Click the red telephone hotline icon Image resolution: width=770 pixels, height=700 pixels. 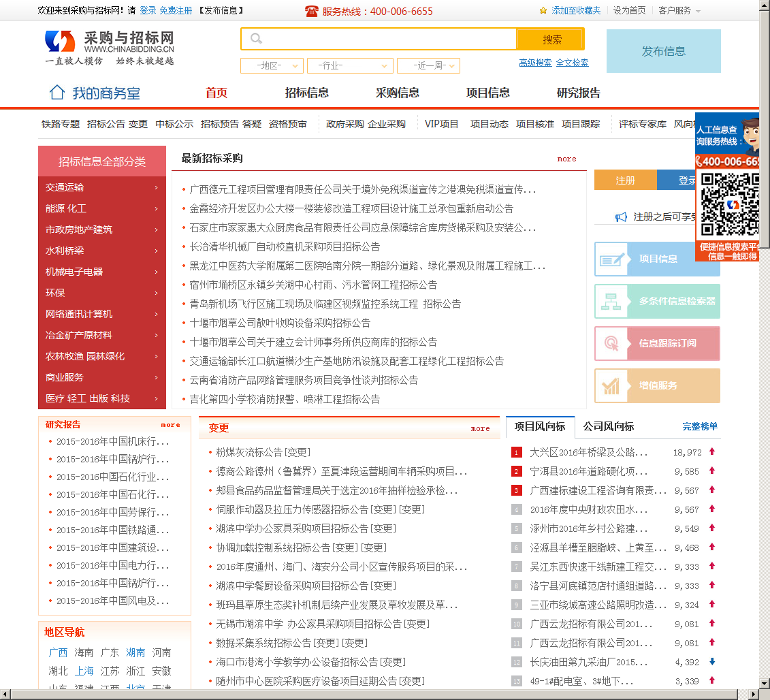coord(311,11)
